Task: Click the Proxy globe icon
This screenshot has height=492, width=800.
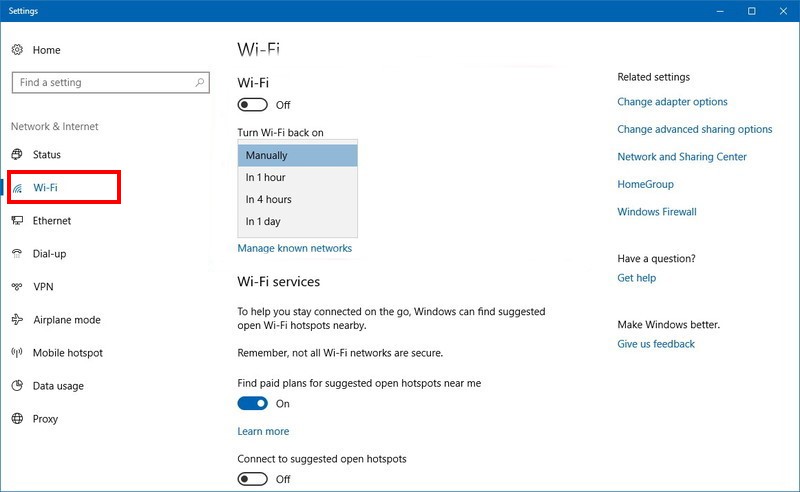Action: coord(17,419)
